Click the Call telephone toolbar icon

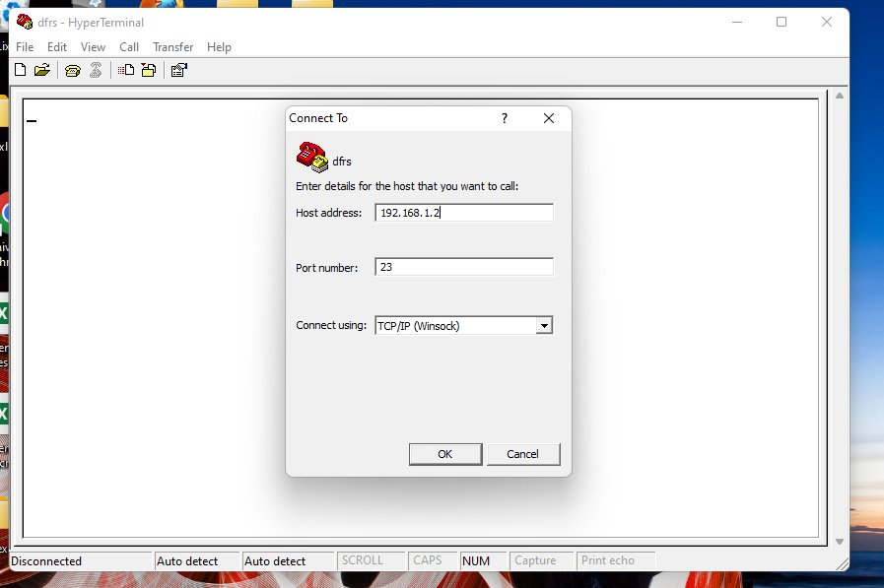(x=73, y=70)
